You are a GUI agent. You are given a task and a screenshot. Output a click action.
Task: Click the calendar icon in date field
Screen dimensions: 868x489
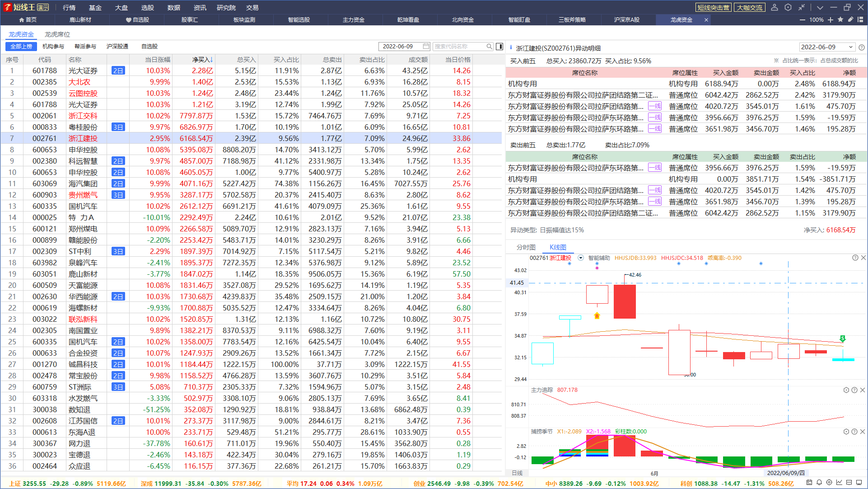click(426, 46)
